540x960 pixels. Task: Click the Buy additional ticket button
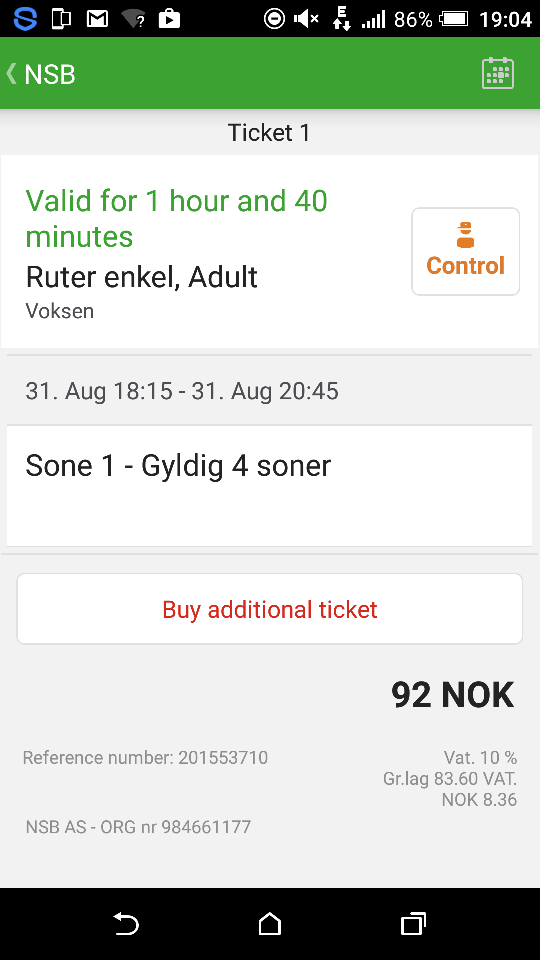click(269, 609)
